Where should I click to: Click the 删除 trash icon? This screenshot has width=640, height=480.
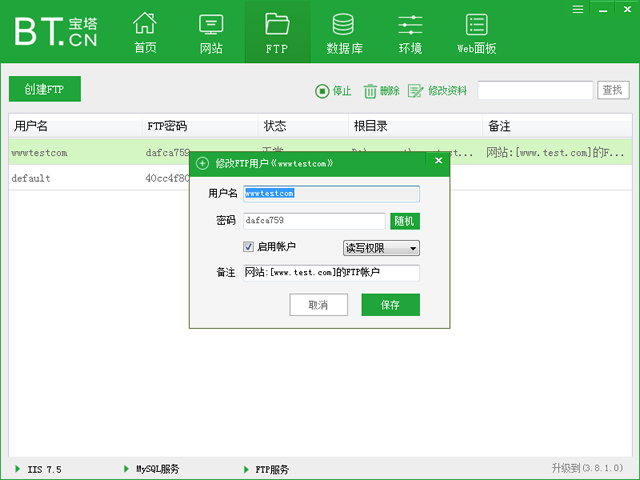370,91
